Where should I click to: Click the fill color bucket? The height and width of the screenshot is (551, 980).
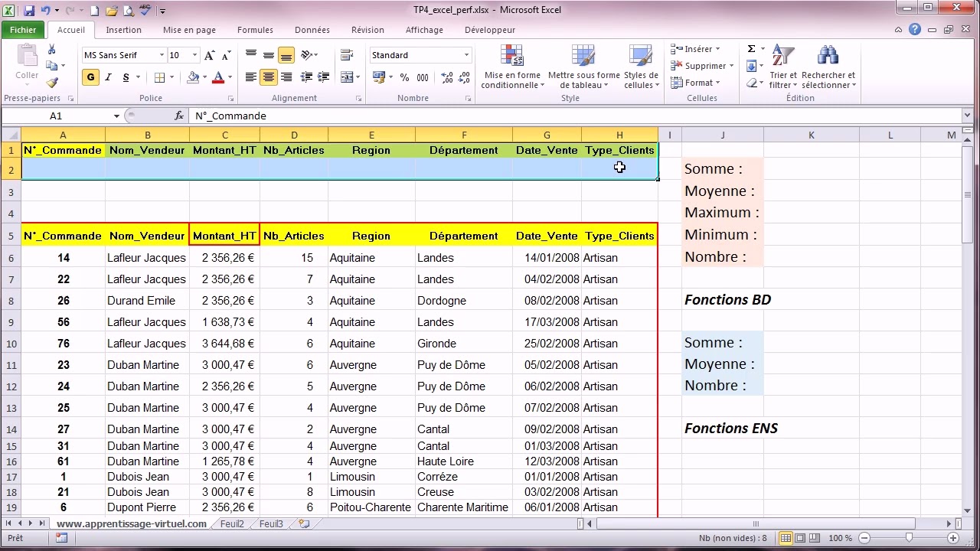tap(193, 77)
